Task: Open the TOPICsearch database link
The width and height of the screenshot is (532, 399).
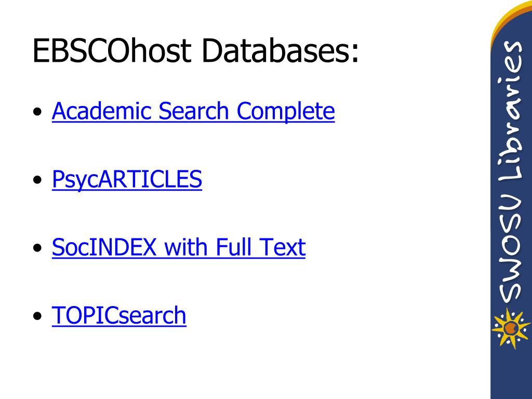Action: tap(119, 315)
